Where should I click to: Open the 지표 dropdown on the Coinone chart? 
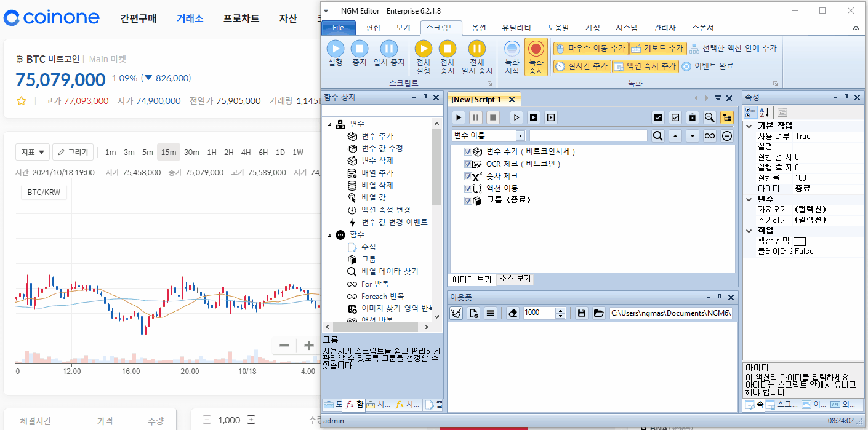tap(33, 152)
